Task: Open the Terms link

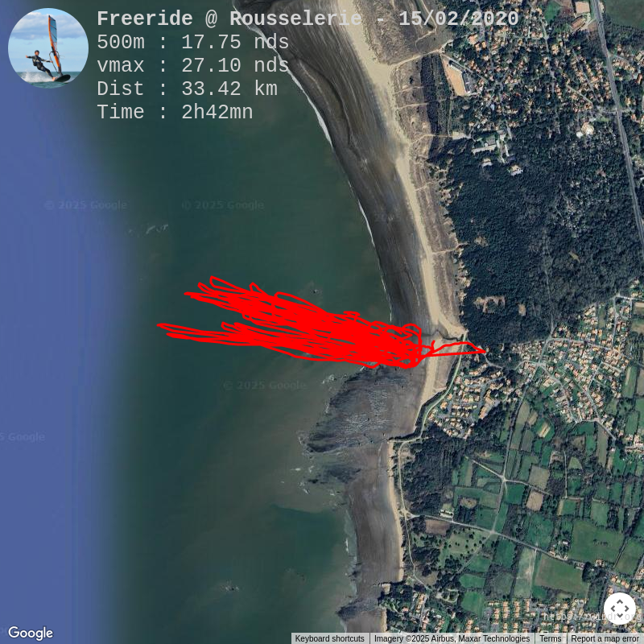Action: [x=550, y=638]
